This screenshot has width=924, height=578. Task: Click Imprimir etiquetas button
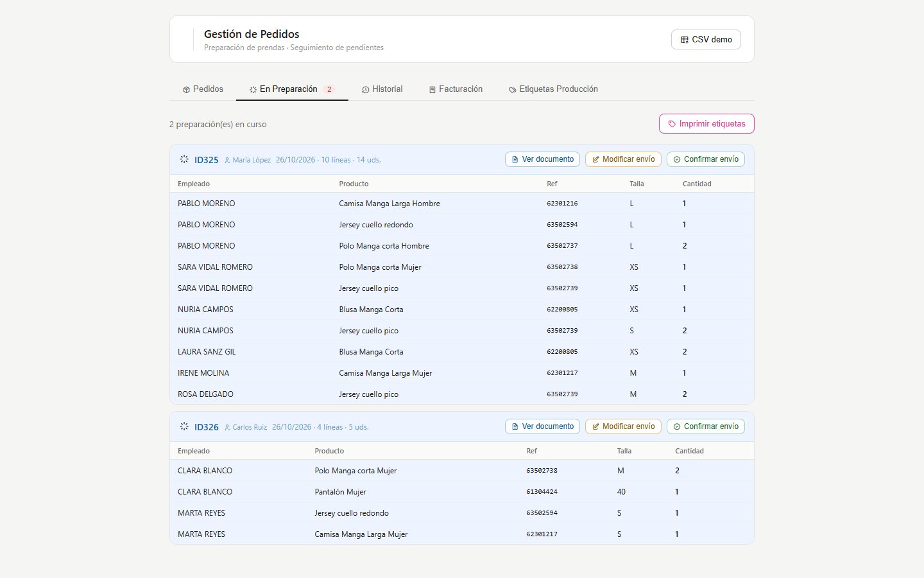[706, 124]
